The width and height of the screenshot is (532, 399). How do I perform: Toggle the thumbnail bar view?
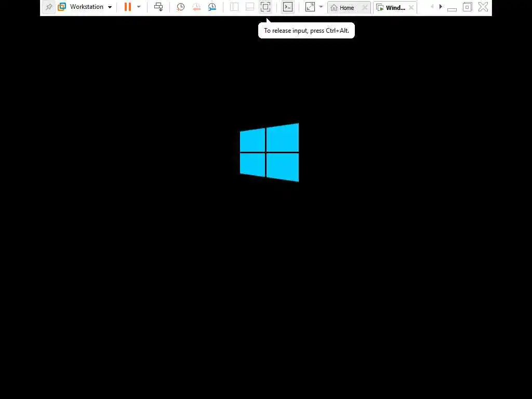[x=250, y=7]
